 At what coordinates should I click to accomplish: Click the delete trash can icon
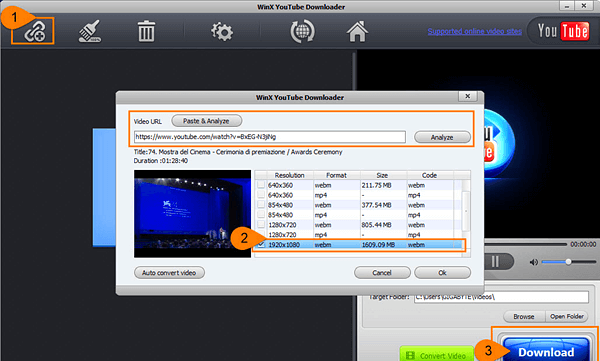point(147,31)
